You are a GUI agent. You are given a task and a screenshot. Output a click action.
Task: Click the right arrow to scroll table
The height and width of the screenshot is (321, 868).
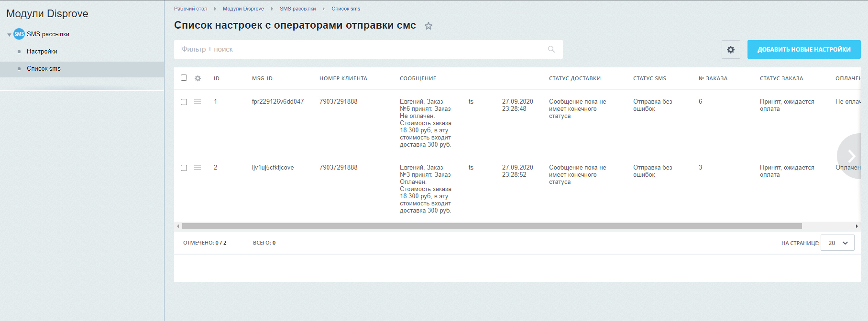click(x=851, y=156)
